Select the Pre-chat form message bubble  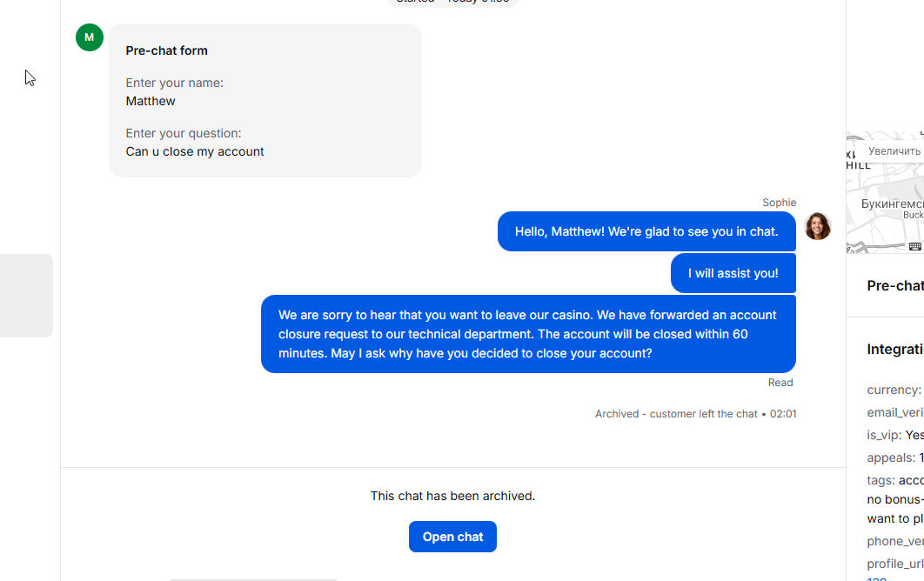tap(264, 101)
